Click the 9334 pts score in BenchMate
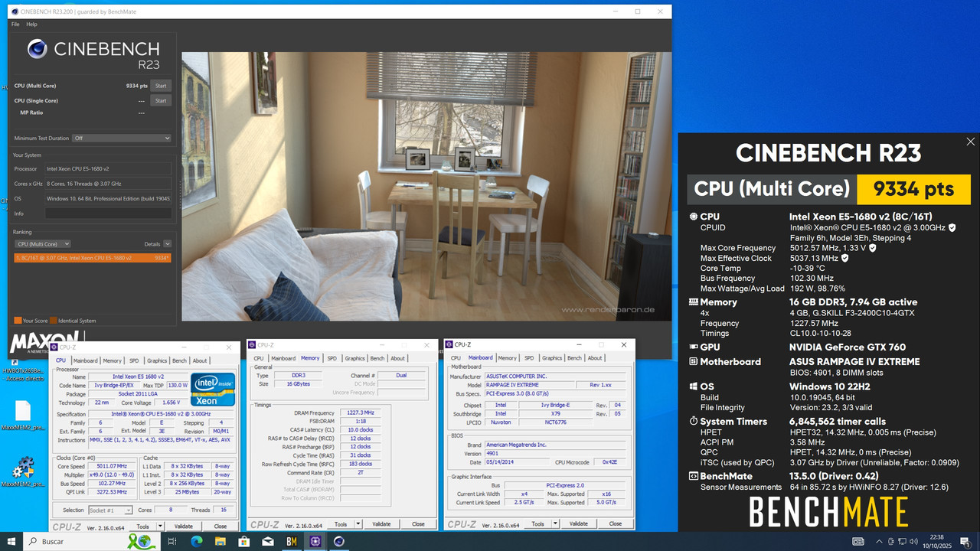 [913, 189]
